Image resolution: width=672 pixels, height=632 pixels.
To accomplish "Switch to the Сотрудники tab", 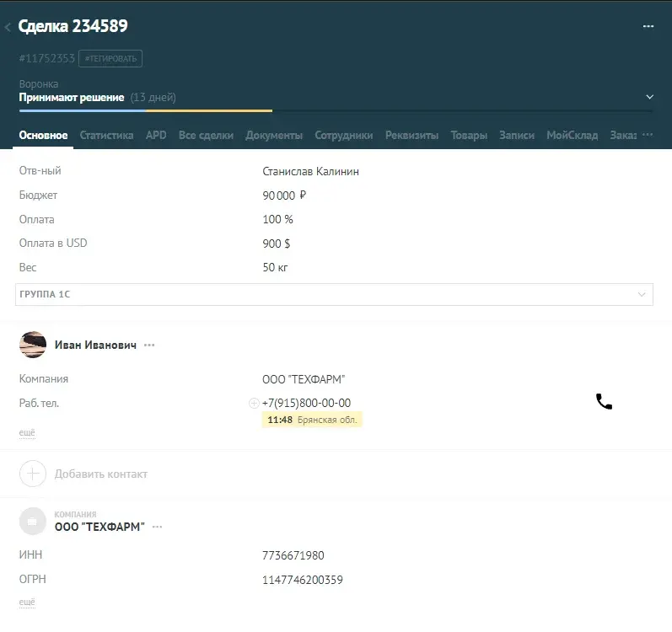I will tap(344, 136).
